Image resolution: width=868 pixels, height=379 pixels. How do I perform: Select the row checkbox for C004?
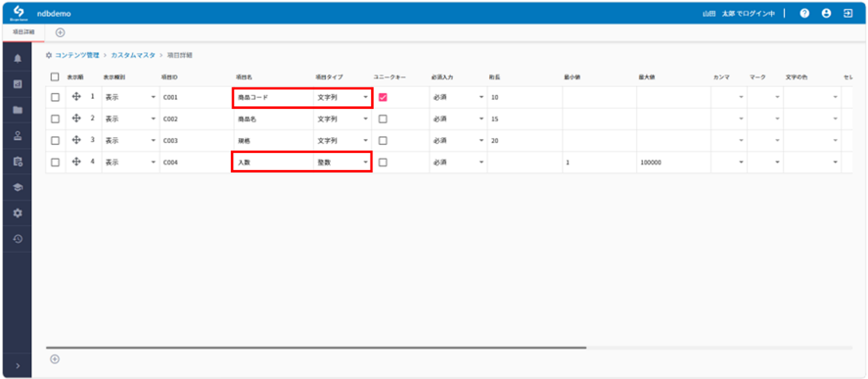[55, 162]
